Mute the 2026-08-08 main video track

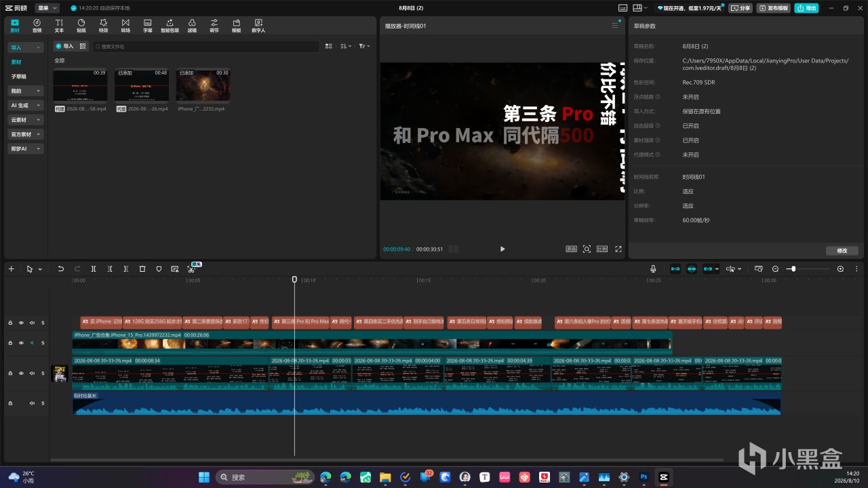[x=32, y=373]
